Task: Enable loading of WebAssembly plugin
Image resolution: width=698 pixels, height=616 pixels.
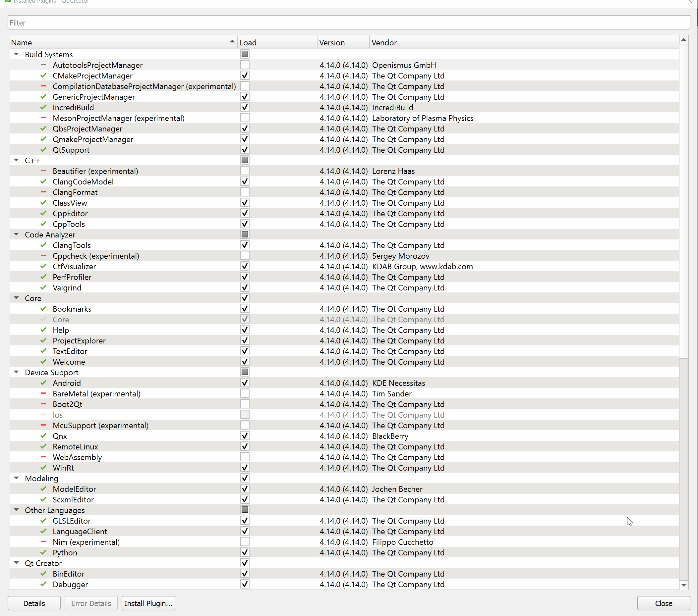Action: [245, 457]
